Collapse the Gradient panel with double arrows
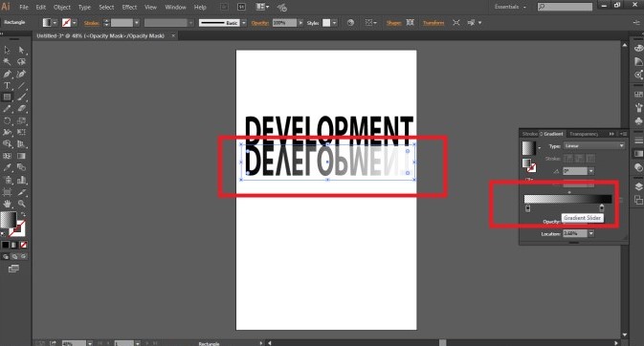This screenshot has width=644, height=346. click(611, 134)
